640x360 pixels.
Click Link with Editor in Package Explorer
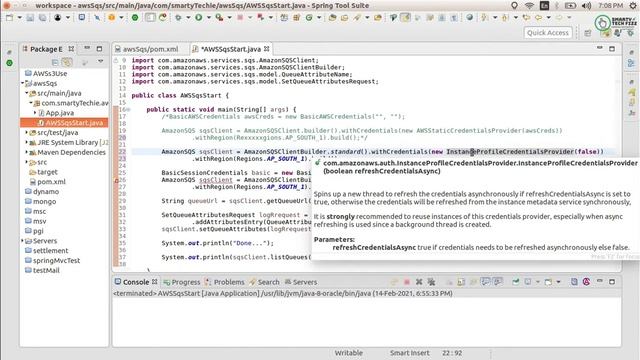click(x=67, y=62)
